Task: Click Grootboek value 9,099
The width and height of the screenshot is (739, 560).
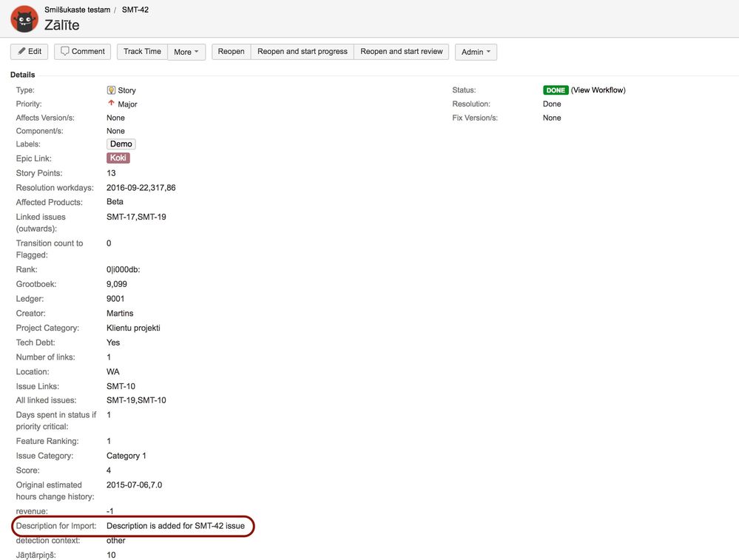Action: coord(116,284)
